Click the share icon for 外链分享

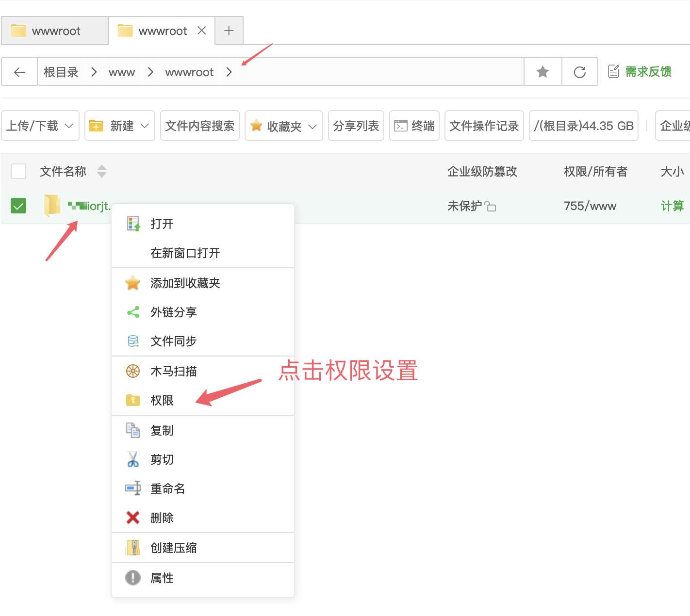coord(133,312)
